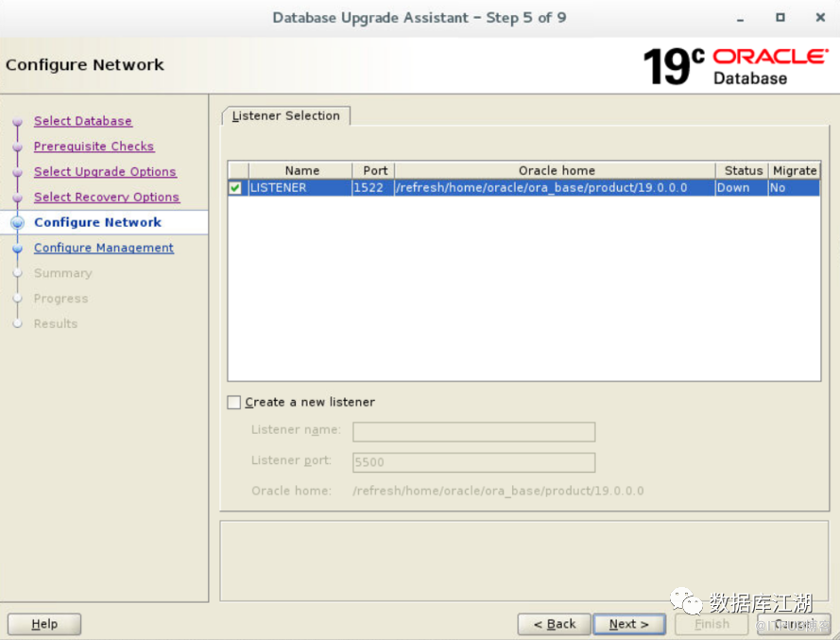
Task: Click the Listener name input field
Action: (x=473, y=431)
